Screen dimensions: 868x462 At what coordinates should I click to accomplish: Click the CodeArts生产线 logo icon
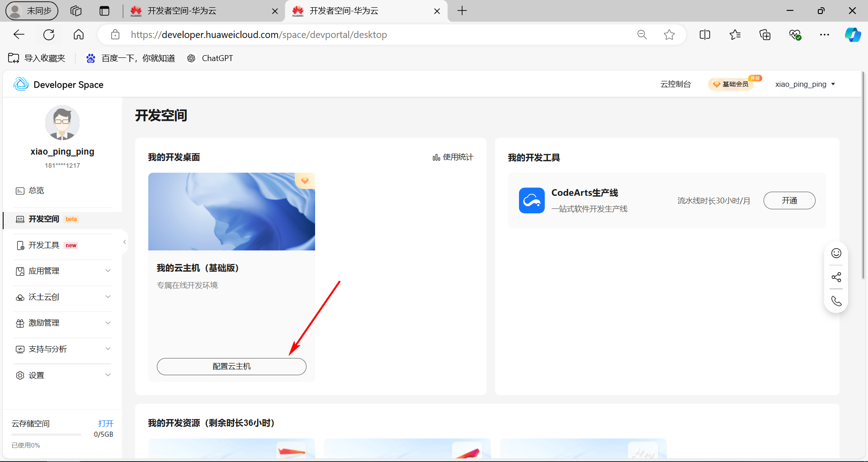[x=532, y=200]
